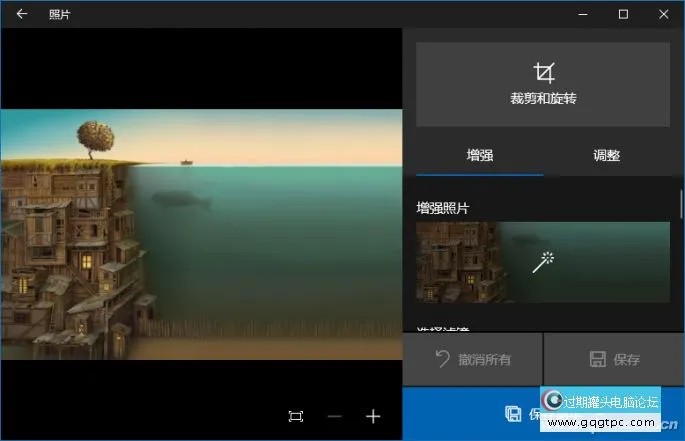Image resolution: width=685 pixels, height=441 pixels.
Task: Zoom out with the minus icon
Action: coord(335,416)
